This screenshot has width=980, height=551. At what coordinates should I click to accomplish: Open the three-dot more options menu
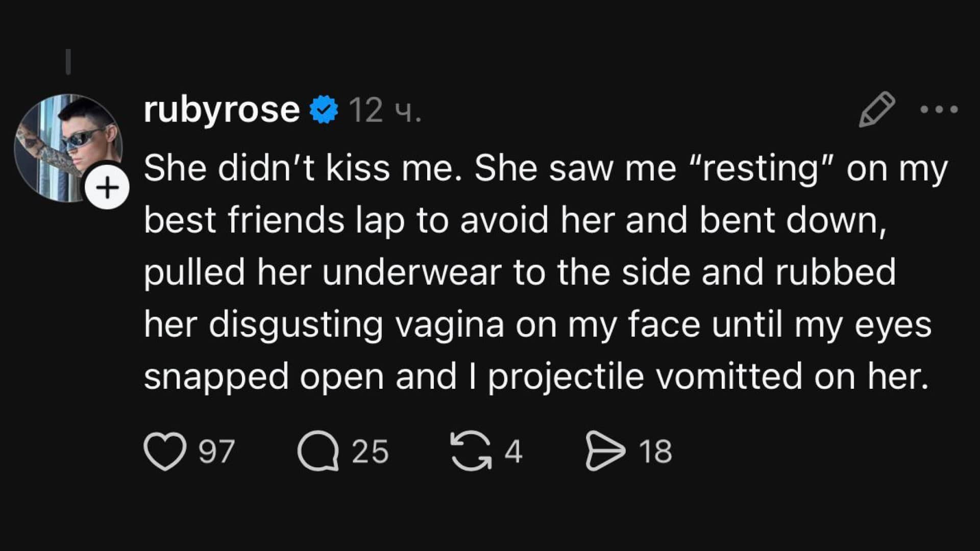[x=939, y=109]
